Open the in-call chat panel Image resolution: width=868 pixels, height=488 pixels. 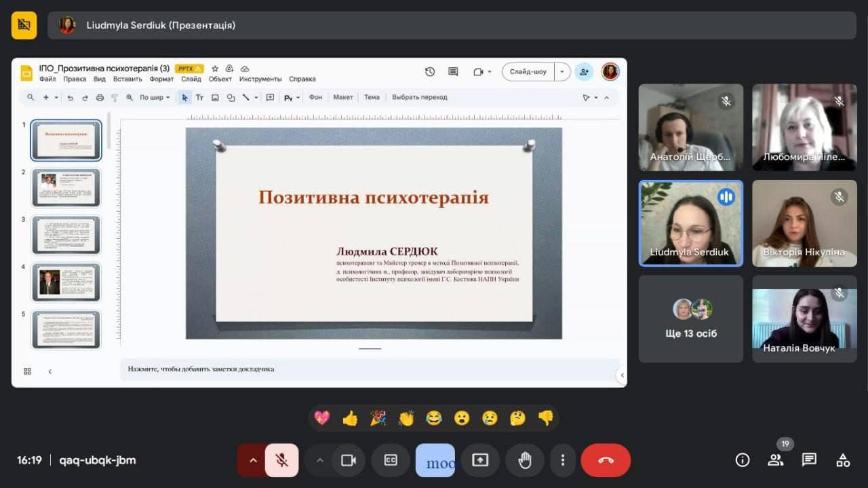809,460
